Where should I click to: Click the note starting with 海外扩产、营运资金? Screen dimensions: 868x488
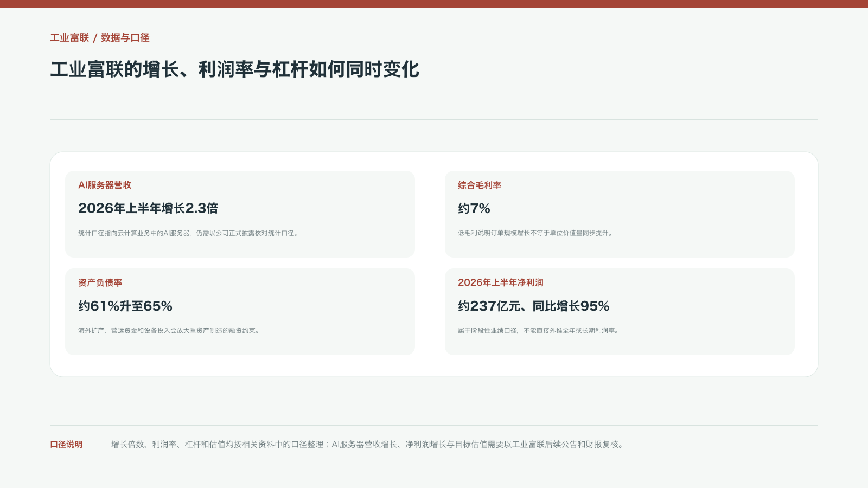[169, 331]
